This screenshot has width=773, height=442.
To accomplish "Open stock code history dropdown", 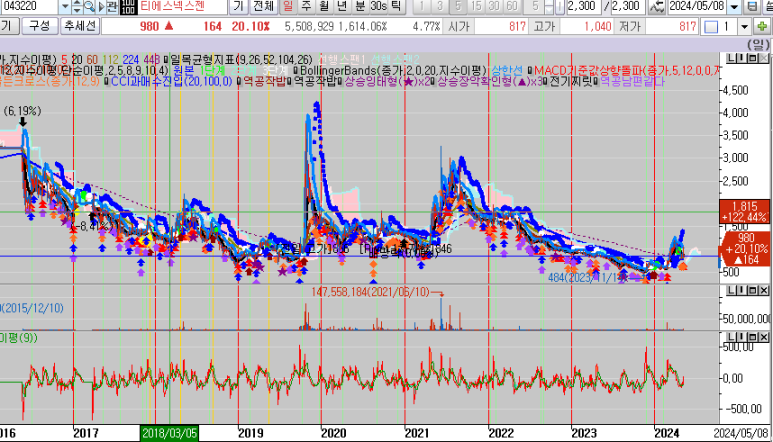I will pyautogui.click(x=65, y=6).
